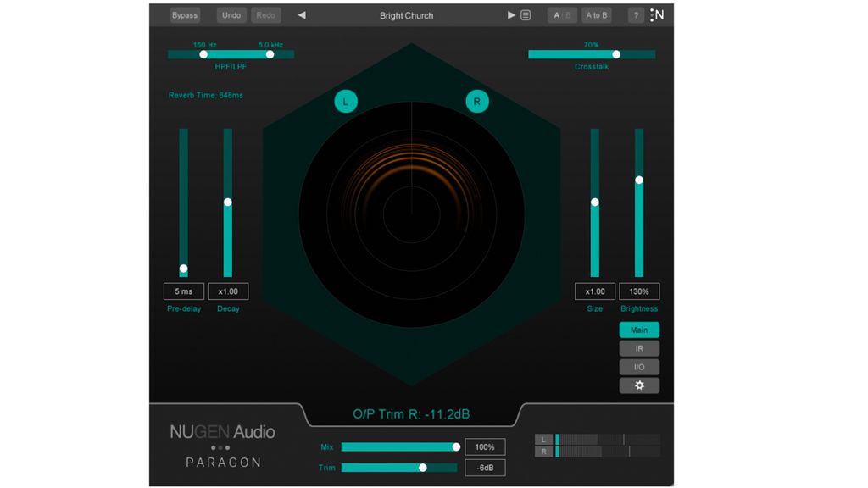Open the preset list icon beside the forward arrow

coord(526,15)
